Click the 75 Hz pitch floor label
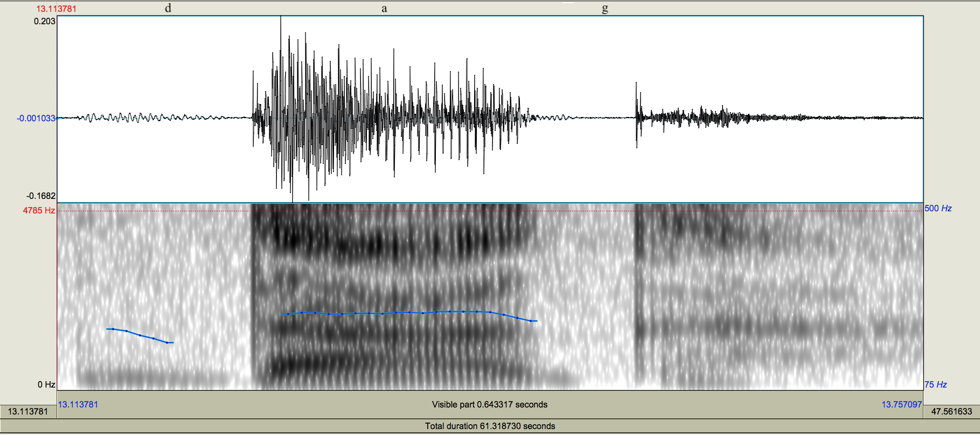The image size is (980, 435). coord(936,384)
